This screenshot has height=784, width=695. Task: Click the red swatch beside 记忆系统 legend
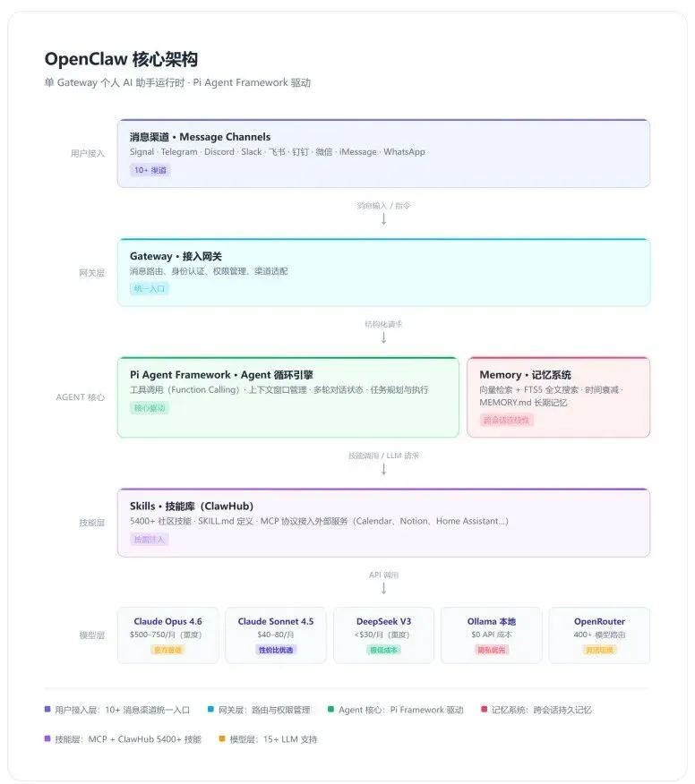click(484, 709)
